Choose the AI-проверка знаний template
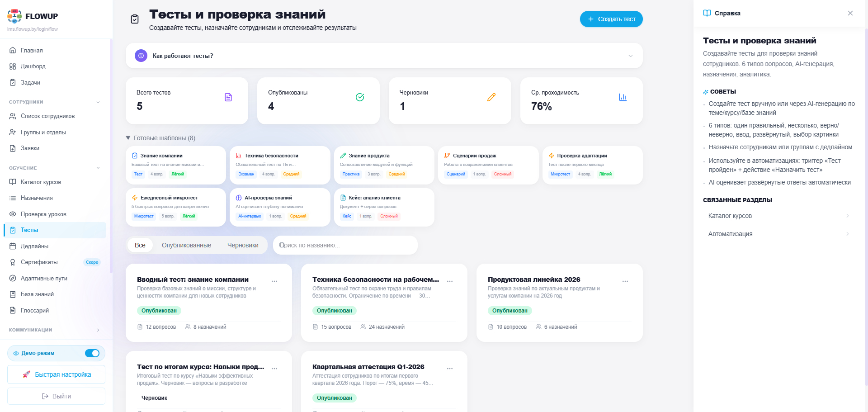This screenshot has height=412, width=868. [x=280, y=207]
